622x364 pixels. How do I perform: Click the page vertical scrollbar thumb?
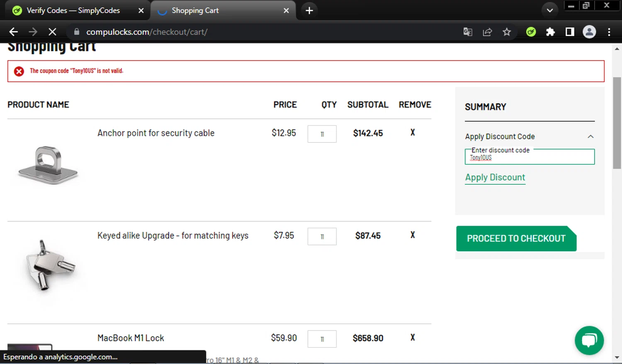(617, 123)
